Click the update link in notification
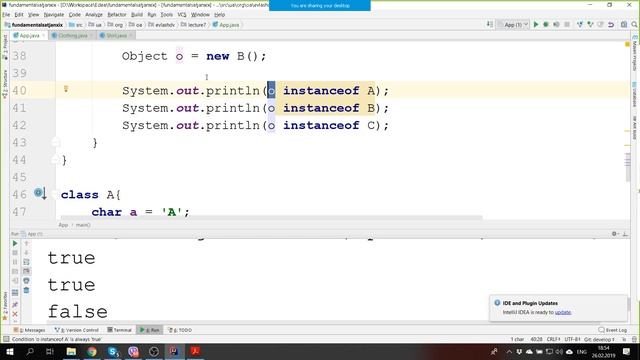640x360 pixels. [x=562, y=312]
